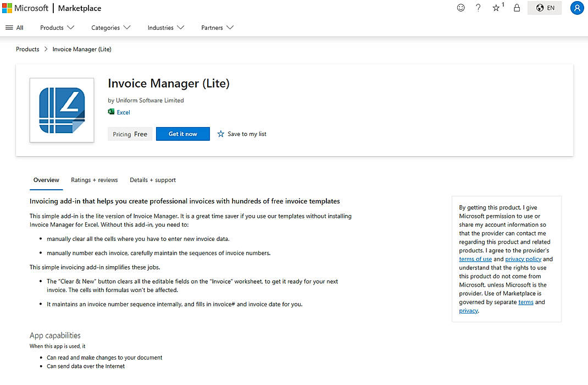Click the Save to my list star icon
588x385 pixels.
click(x=221, y=134)
